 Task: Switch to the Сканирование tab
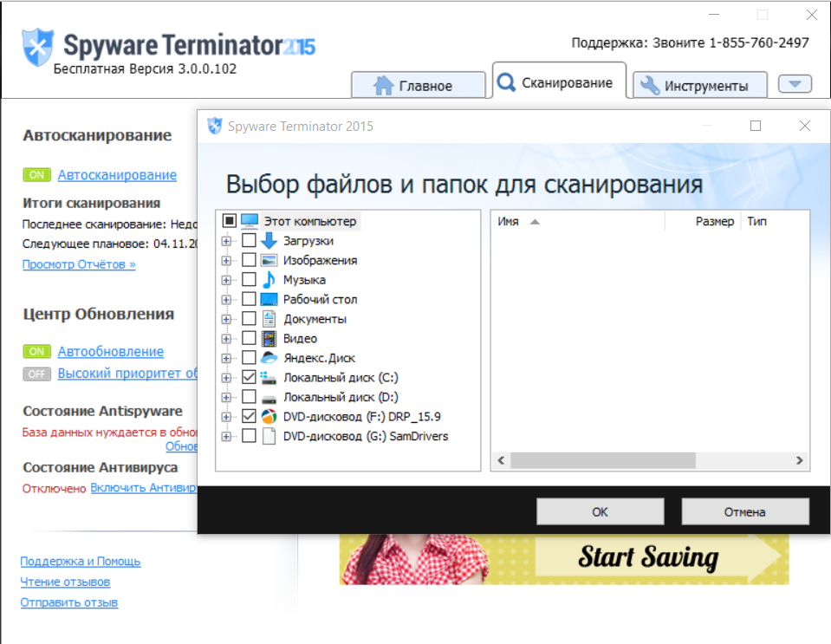pos(559,81)
